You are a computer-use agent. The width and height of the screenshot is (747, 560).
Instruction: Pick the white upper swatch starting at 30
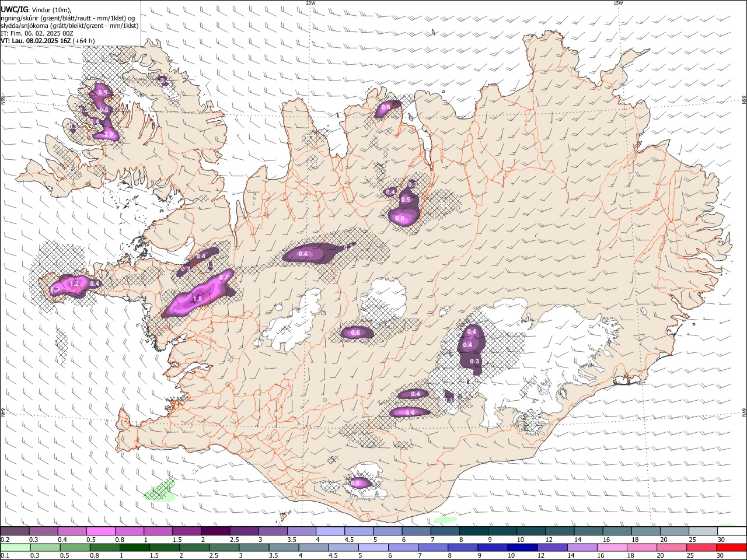[732, 531]
